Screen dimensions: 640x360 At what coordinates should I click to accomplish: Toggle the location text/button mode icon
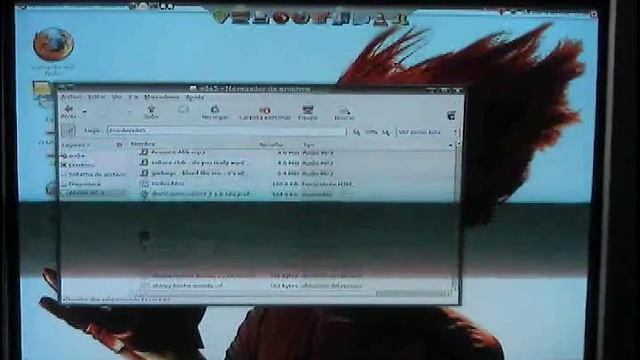click(68, 131)
